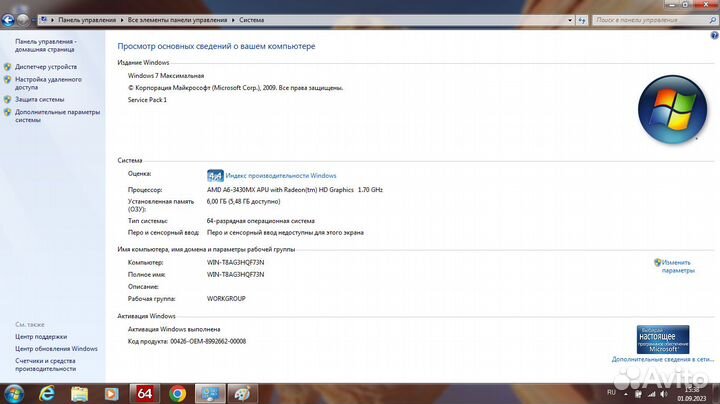Click shield icon next to 'Диспетчер устройств'
720x404 pixels.
7,67
